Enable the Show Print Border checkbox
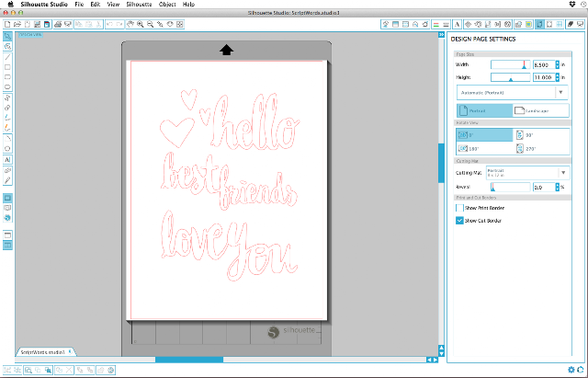 pyautogui.click(x=460, y=208)
